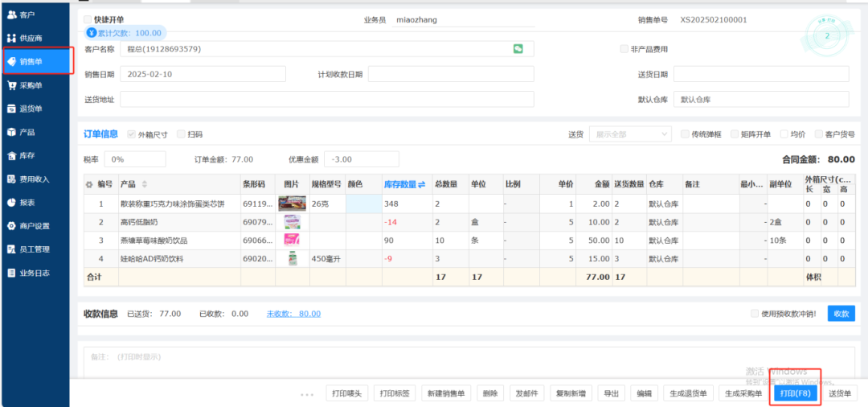Click the 生成采购单 button
868x407 pixels.
coord(743,393)
